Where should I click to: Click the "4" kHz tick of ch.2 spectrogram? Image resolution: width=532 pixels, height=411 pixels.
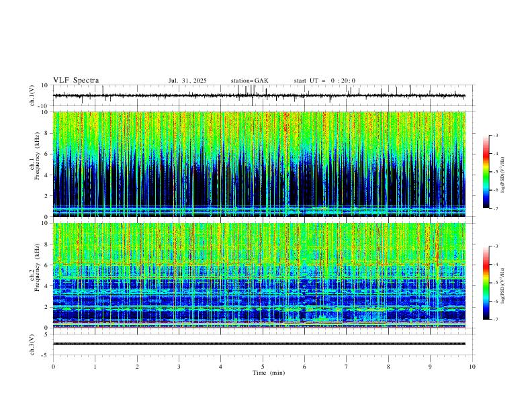pos(47,286)
